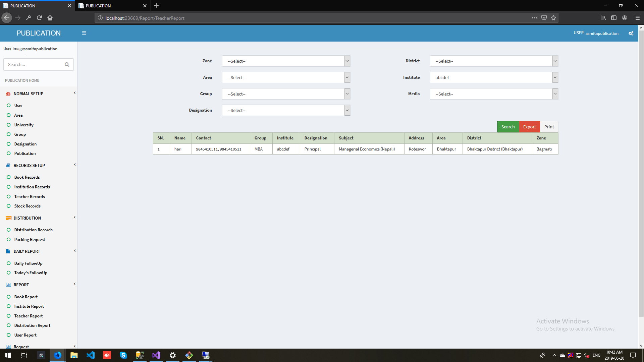This screenshot has width=644, height=362.
Task: Click the Report bar chart icon
Action: (8, 285)
